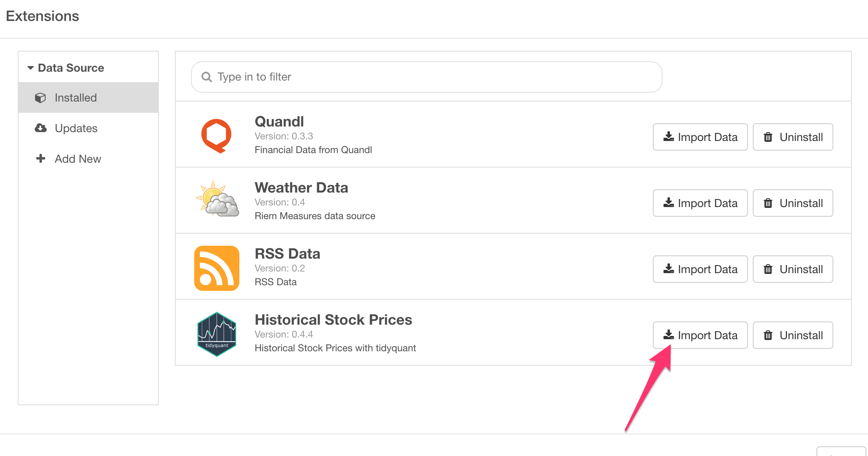Switch to the Updates section
Image resolution: width=868 pixels, height=456 pixels.
(76, 128)
